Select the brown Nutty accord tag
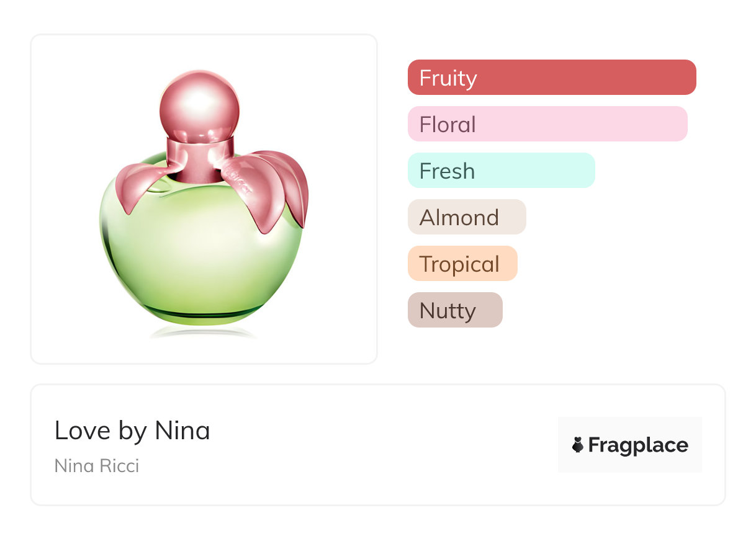756x536 pixels. pyautogui.click(x=454, y=310)
